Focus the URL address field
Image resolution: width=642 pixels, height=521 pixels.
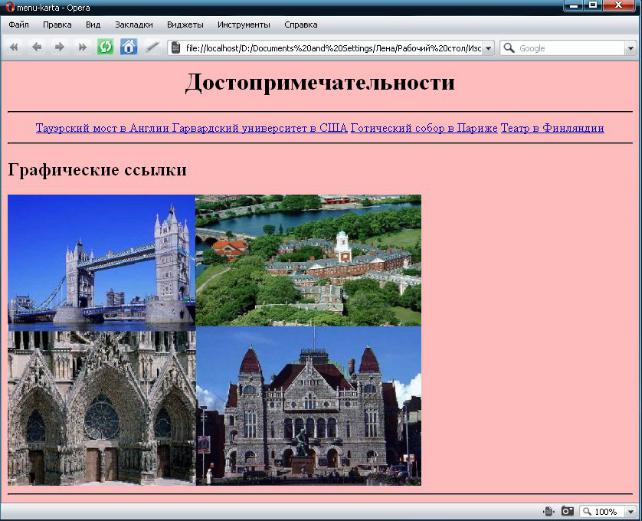point(332,48)
